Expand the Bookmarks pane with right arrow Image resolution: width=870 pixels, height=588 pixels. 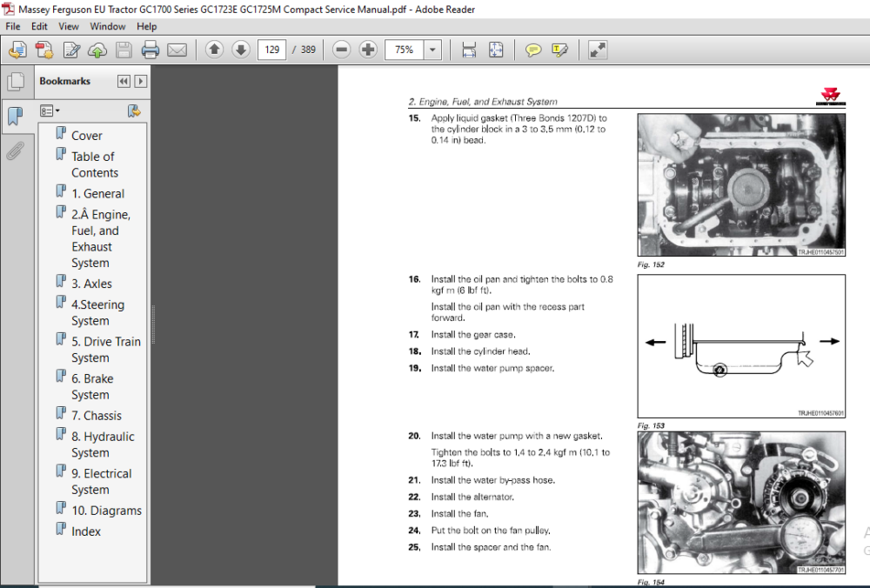141,81
